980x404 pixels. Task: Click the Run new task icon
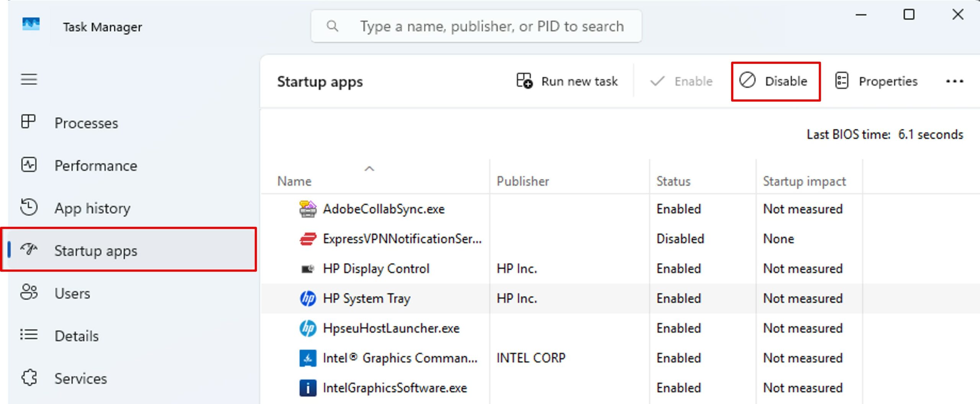pyautogui.click(x=524, y=81)
